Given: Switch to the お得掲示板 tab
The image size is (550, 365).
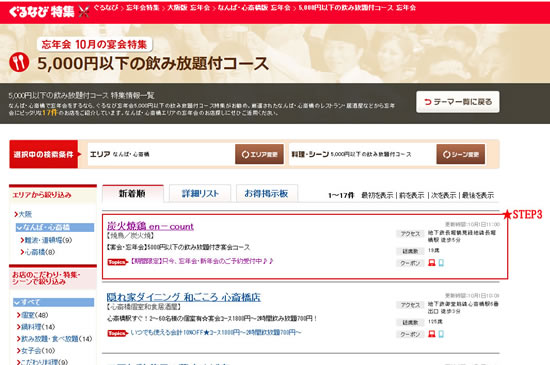Looking at the screenshot, I should pyautogui.click(x=267, y=194).
